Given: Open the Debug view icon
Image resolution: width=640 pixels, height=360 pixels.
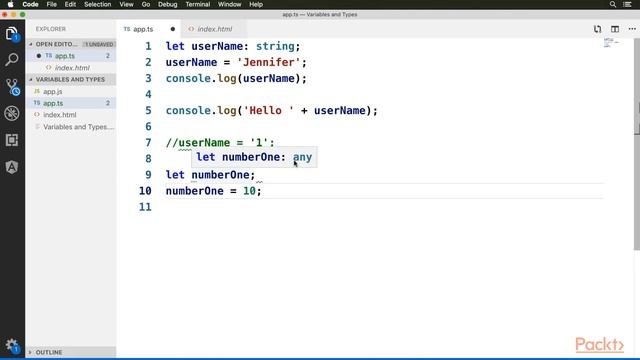Looking at the screenshot, I should (x=12, y=113).
